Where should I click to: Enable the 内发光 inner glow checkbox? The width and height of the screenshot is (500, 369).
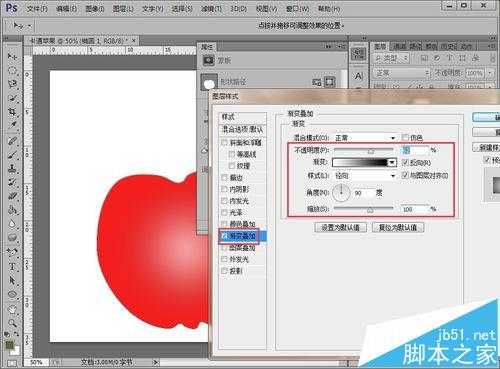[x=224, y=201]
